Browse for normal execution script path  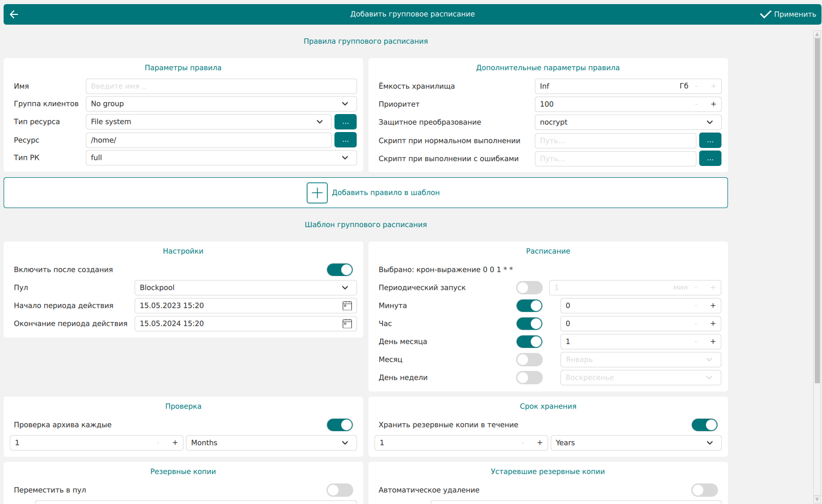click(710, 140)
